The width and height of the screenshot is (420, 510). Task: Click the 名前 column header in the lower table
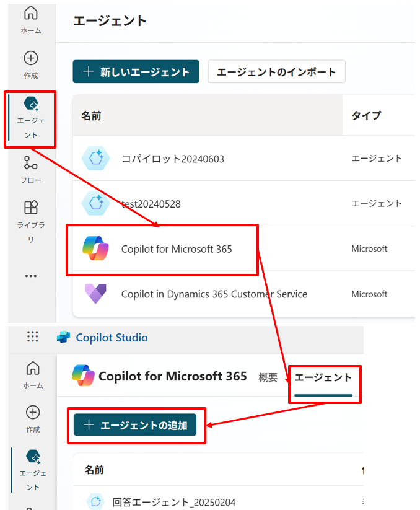[x=94, y=470]
